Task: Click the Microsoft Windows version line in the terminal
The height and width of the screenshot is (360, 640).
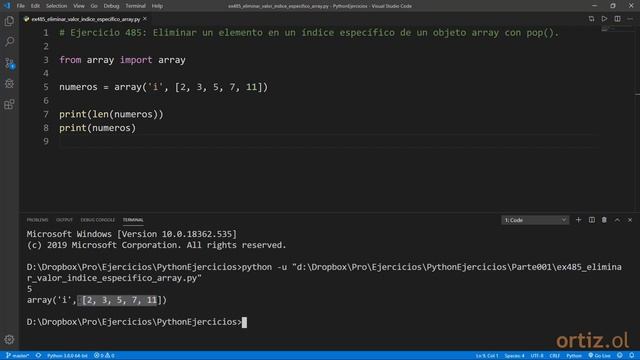Action: [131, 234]
